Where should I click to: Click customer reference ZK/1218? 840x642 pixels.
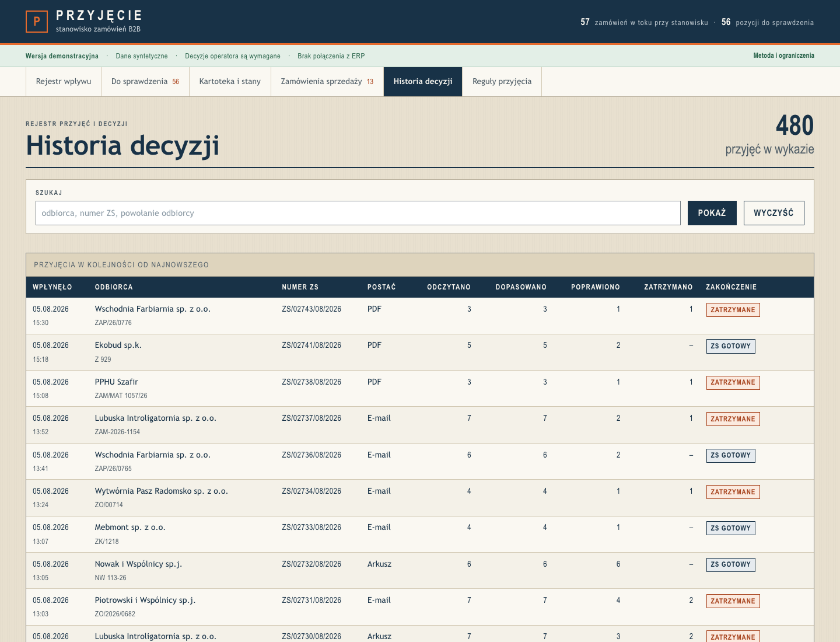point(107,542)
